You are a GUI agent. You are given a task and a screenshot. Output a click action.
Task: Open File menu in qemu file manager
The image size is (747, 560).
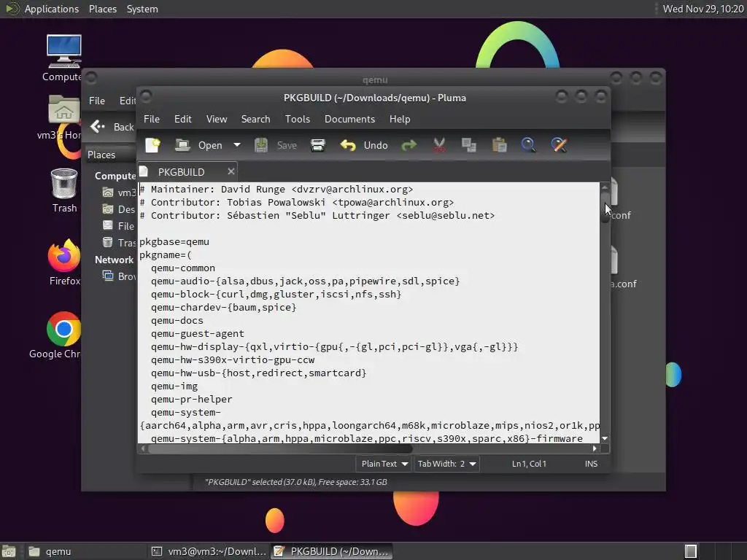[97, 101]
